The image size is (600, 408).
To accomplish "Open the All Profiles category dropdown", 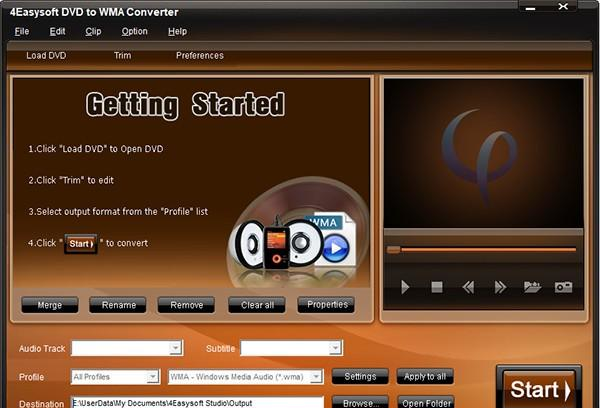I will click(x=153, y=377).
